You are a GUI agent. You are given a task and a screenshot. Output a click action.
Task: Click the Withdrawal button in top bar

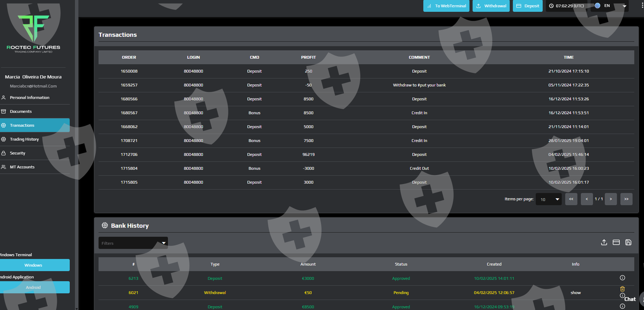(x=491, y=6)
